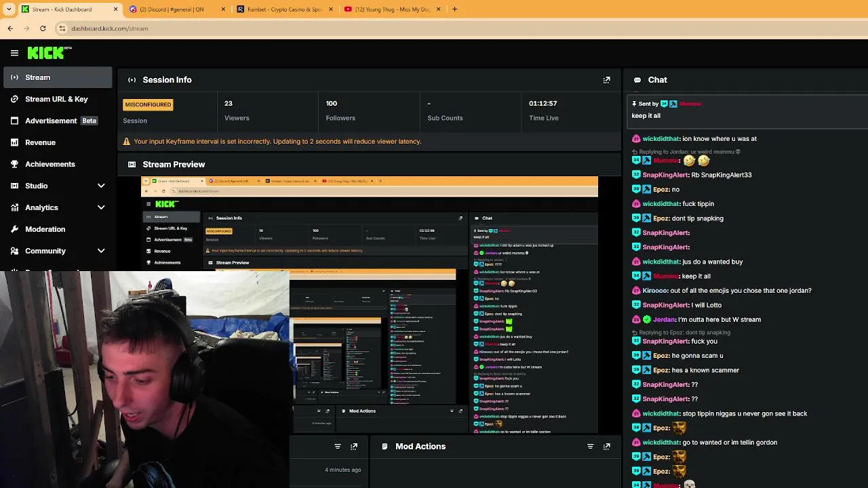The height and width of the screenshot is (488, 868).
Task: Click the pinned message 'keep it all'
Action: [646, 116]
